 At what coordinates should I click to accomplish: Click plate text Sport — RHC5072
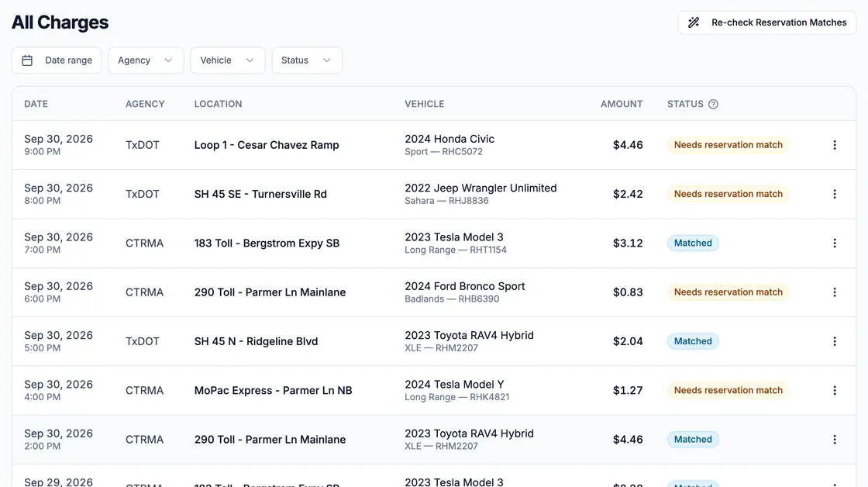[x=443, y=152]
